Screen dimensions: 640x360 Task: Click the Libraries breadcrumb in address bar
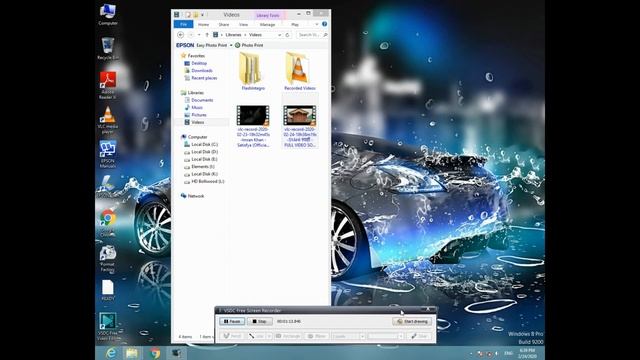233,35
